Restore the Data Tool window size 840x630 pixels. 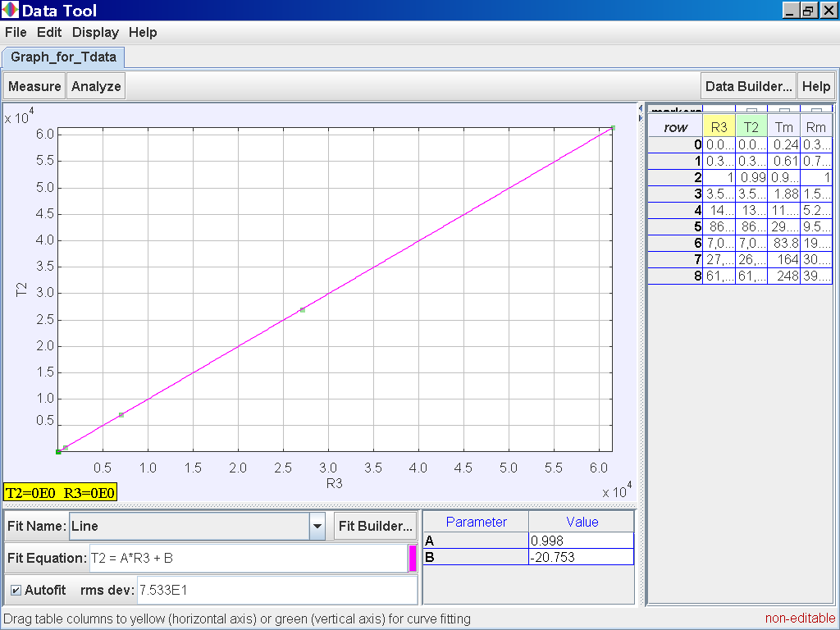coord(808,11)
